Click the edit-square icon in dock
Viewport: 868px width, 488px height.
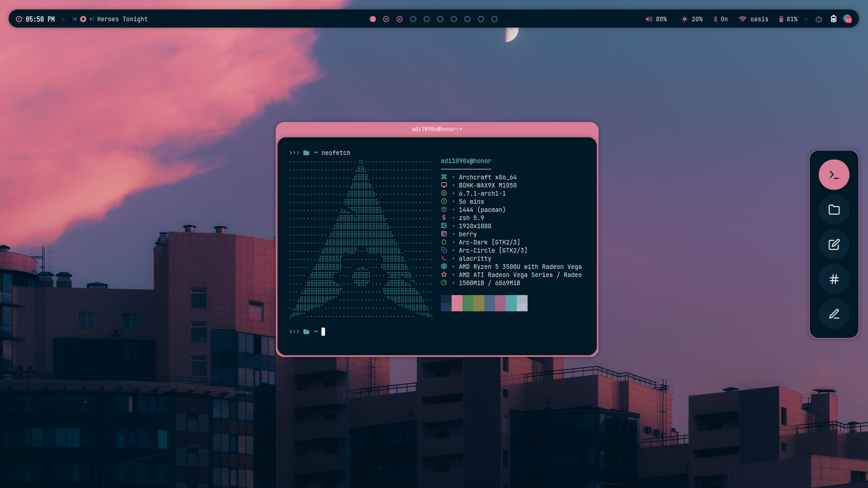pyautogui.click(x=834, y=244)
